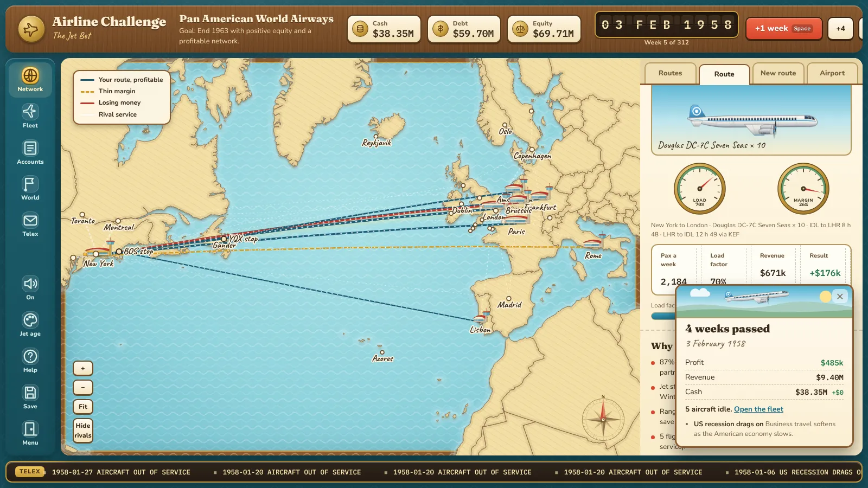Follow the Open the fleet link
Viewport: 868px width, 488px height.
(x=758, y=409)
